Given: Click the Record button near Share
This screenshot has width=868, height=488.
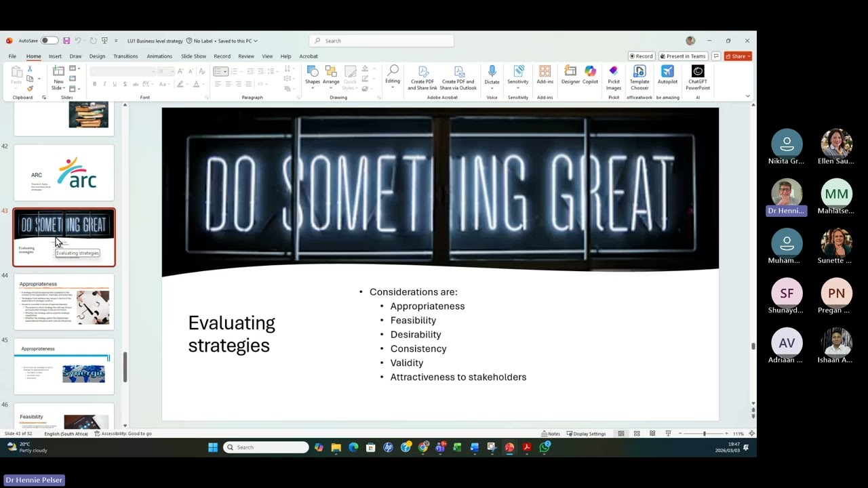Looking at the screenshot, I should pos(641,56).
